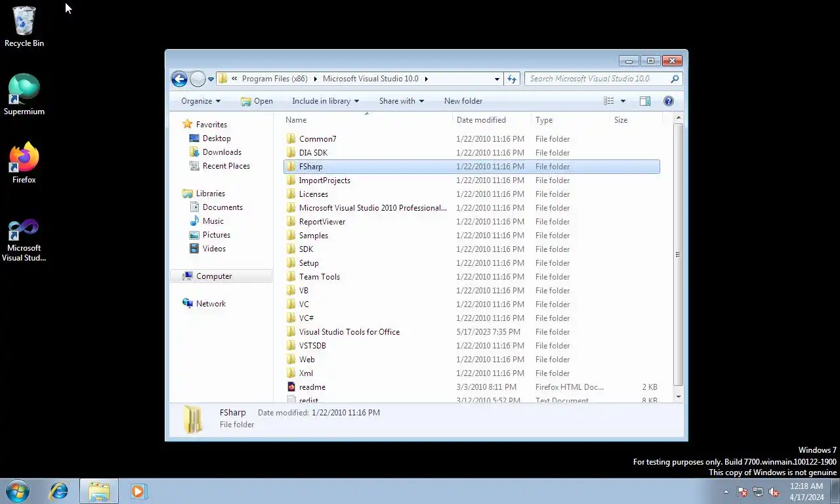This screenshot has height=504, width=840.
Task: Open Include in library menu
Action: click(x=325, y=101)
